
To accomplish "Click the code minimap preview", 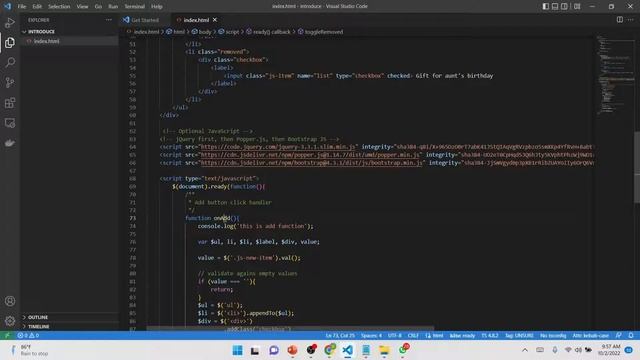I will click(616, 75).
